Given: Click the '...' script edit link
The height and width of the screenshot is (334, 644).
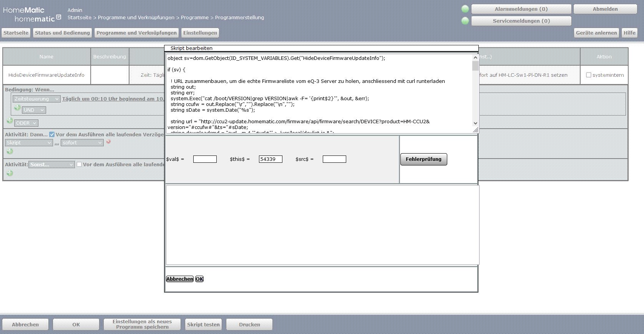Looking at the screenshot, I should coord(57,143).
